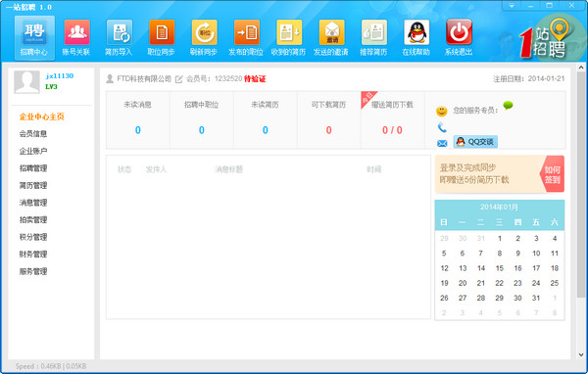The height and width of the screenshot is (374, 588).
Task: Open the 职位同步 position sync icon
Action: (x=162, y=32)
